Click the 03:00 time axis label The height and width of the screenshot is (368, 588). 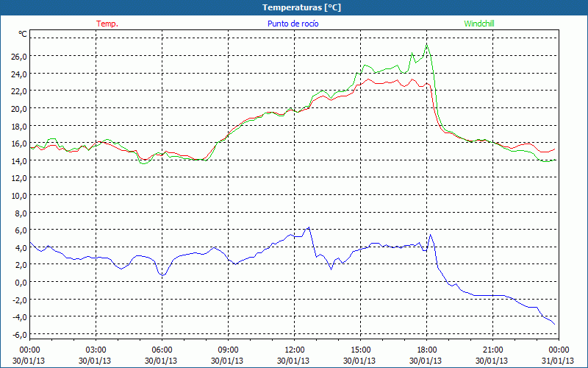pos(96,350)
